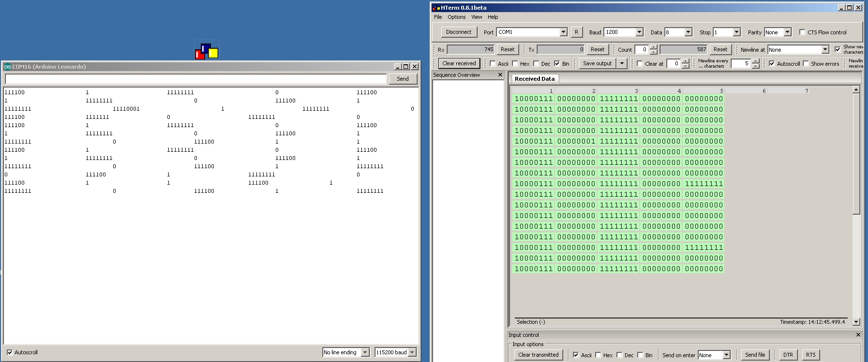Screen dimensions: 868x362
Task: Click the Newline every characters stepper arrows
Action: [x=755, y=63]
